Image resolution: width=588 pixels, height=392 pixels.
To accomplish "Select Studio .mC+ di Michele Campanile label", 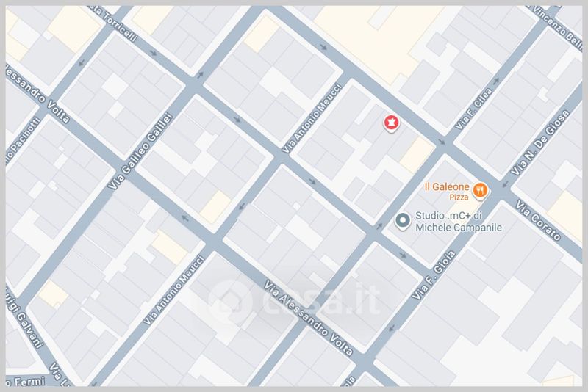I will point(458,222).
